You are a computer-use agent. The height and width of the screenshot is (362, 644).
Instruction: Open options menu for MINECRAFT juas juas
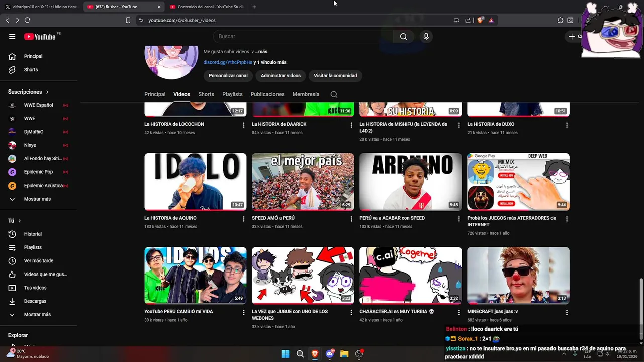[x=567, y=312]
